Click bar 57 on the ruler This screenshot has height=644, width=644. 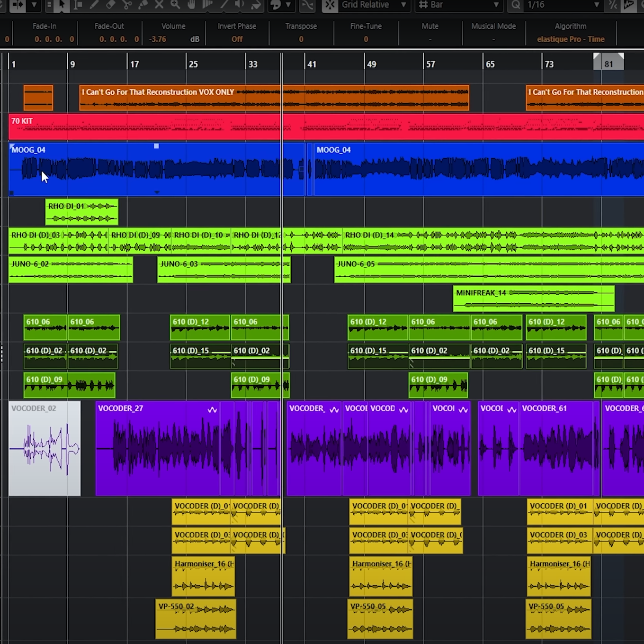pos(430,64)
